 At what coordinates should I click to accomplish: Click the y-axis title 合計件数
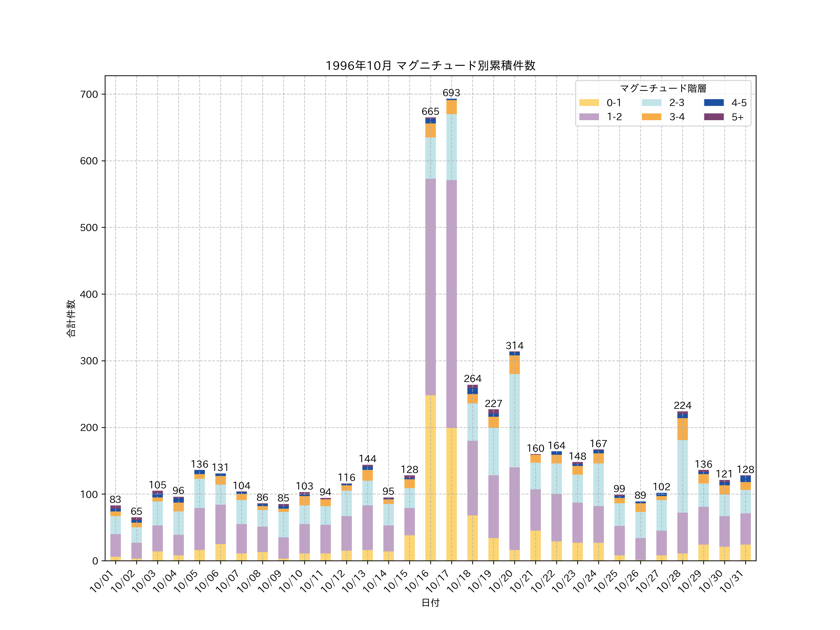pos(71,318)
